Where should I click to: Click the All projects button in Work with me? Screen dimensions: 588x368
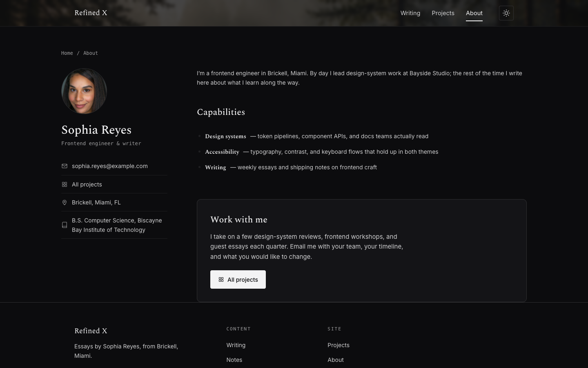[238, 279]
